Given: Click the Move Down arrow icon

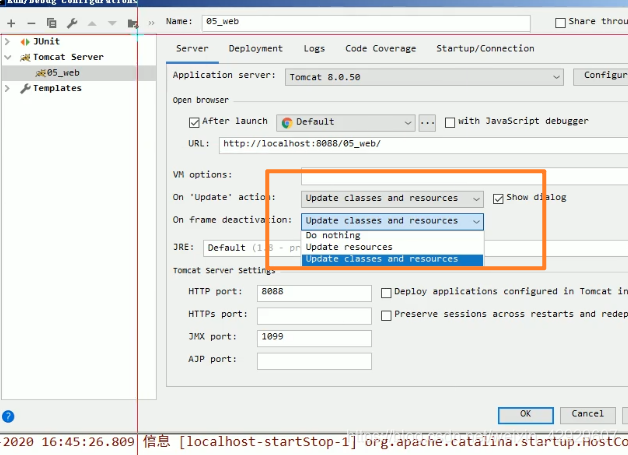Looking at the screenshot, I should [112, 23].
